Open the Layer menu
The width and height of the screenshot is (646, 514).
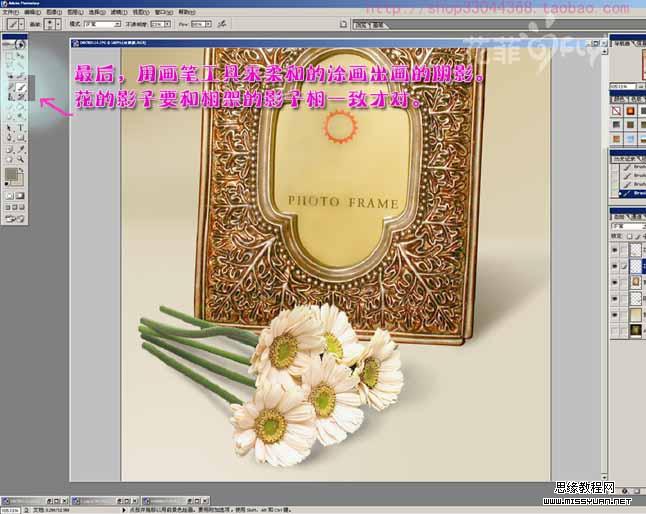pyautogui.click(x=75, y=12)
